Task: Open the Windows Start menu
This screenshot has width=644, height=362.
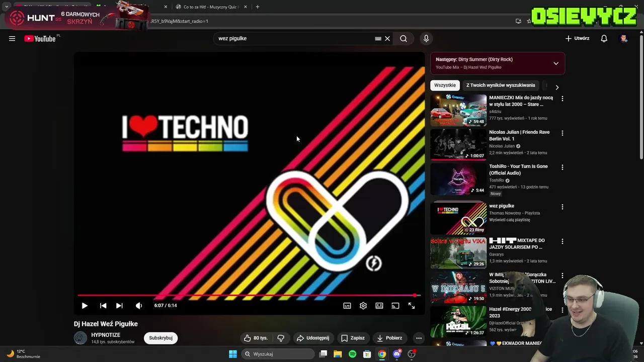Action: point(232,354)
